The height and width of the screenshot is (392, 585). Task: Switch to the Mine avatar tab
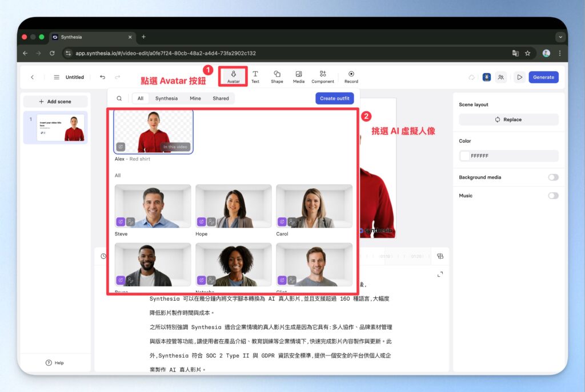pyautogui.click(x=195, y=98)
